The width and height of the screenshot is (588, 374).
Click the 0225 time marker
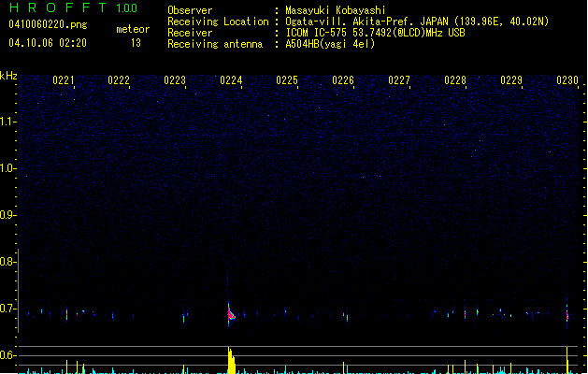click(287, 80)
